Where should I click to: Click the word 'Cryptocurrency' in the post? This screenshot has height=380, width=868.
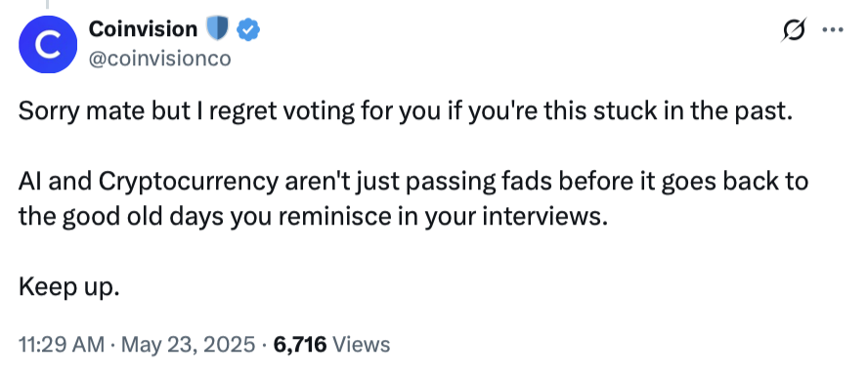[196, 183]
